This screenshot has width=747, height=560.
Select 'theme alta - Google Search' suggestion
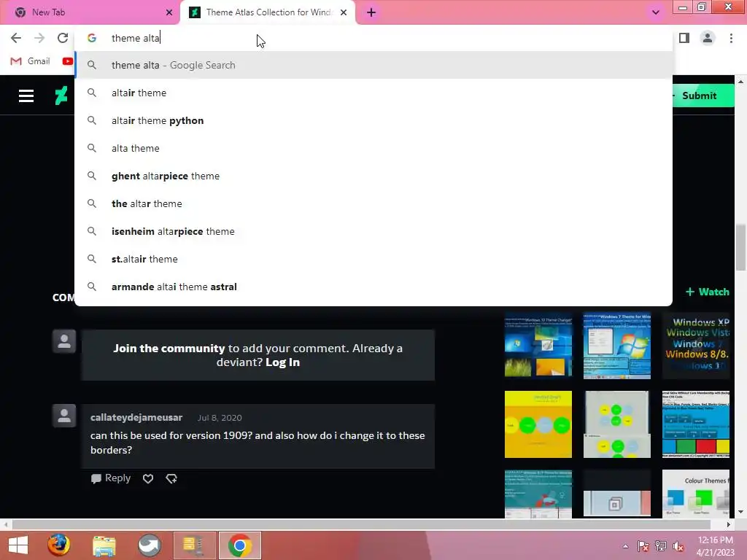point(373,65)
